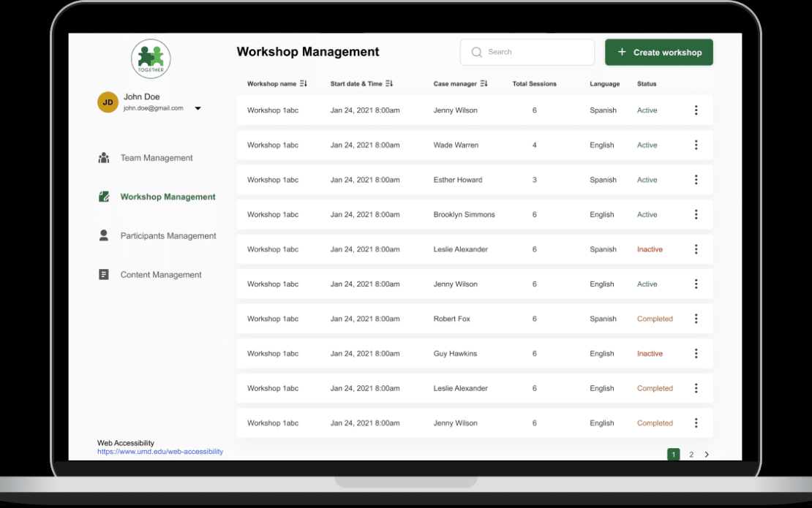Open options menu for Esther Howard row
The width and height of the screenshot is (812, 508).
(x=696, y=180)
